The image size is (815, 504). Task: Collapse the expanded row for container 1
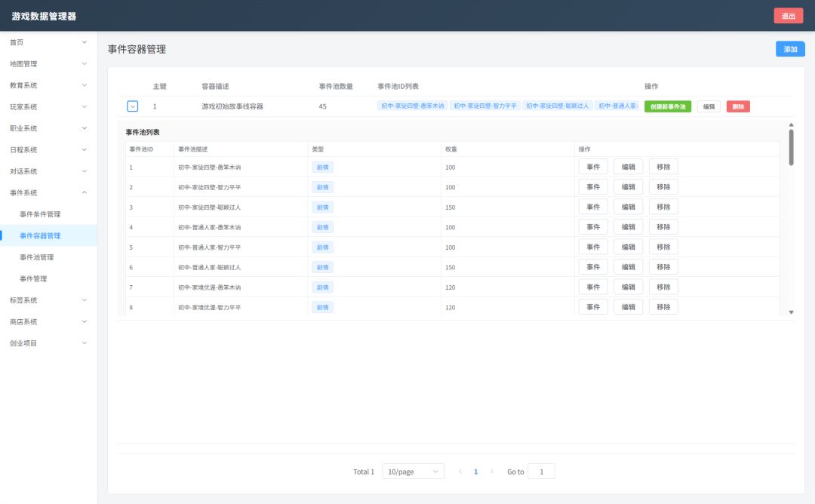coord(133,106)
